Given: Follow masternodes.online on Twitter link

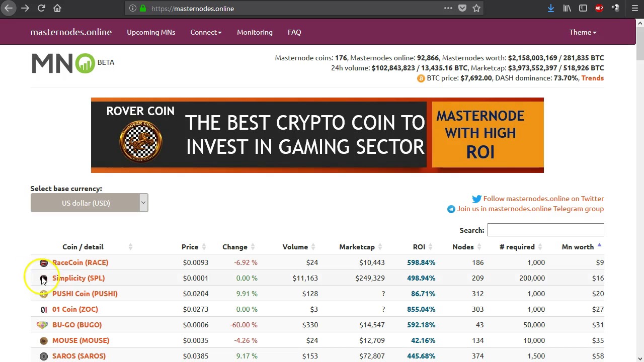Looking at the screenshot, I should coord(543,199).
